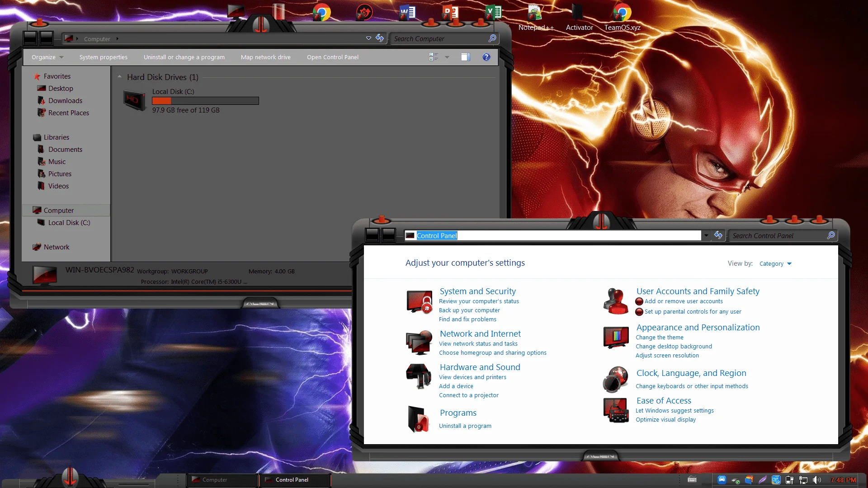Viewport: 868px width, 488px height.
Task: Open the Local Disk (C:) drive icon
Action: pyautogui.click(x=135, y=100)
